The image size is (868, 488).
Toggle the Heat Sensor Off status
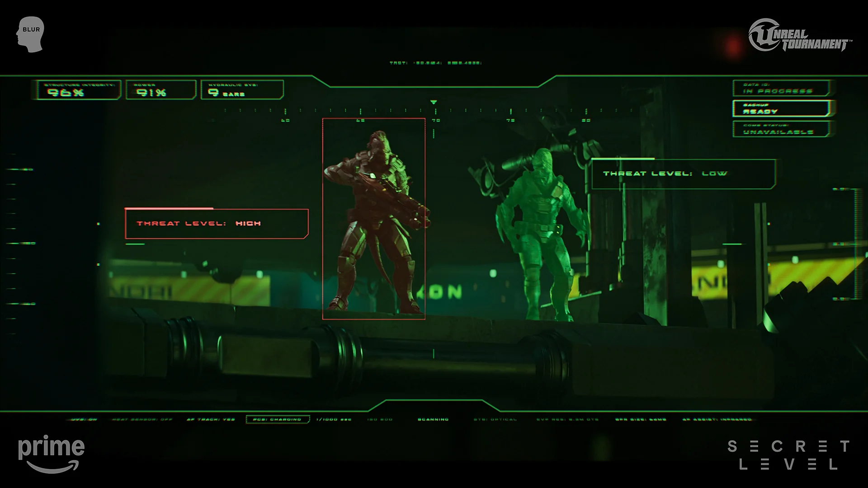point(142,420)
